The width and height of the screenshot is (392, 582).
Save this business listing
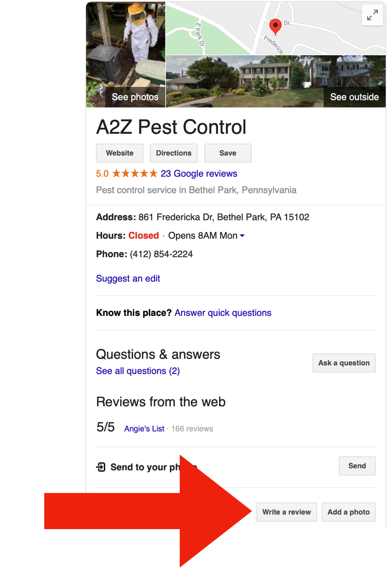[x=228, y=153]
